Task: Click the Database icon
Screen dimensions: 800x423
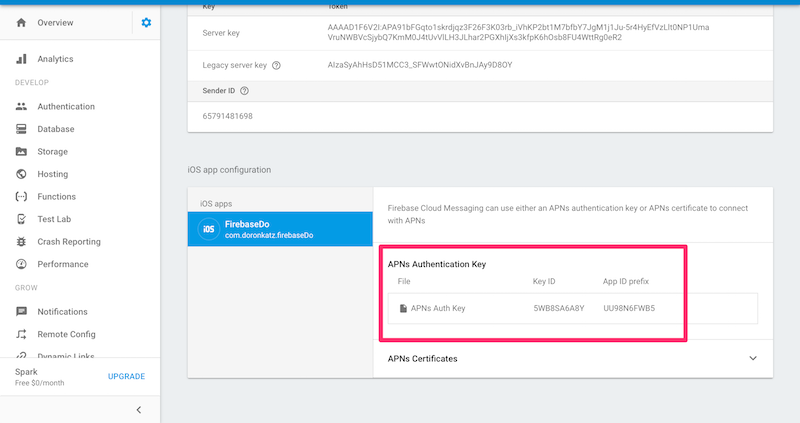Action: 21,129
